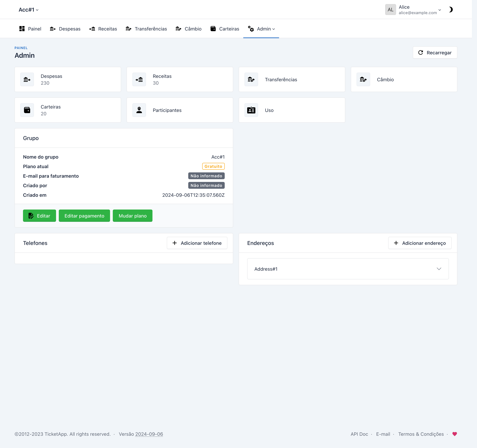The height and width of the screenshot is (448, 477).
Task: Click the heart icon in footer
Action: click(x=455, y=434)
